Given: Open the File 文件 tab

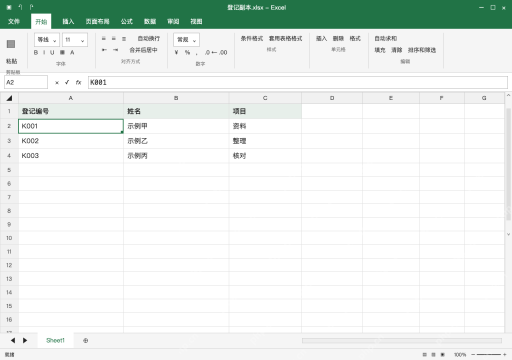Looking at the screenshot, I should click(14, 21).
